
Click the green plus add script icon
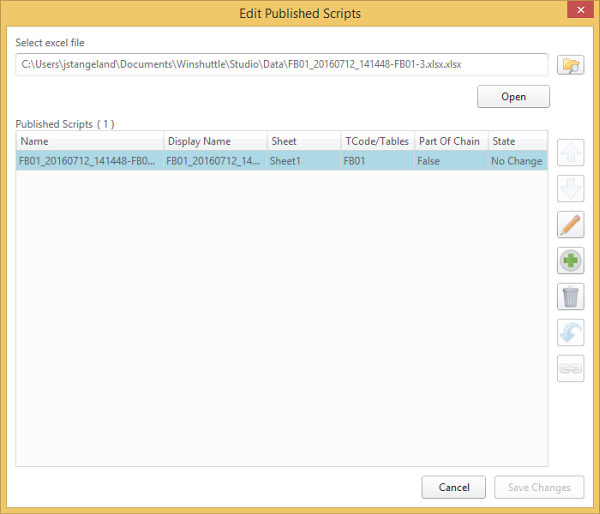coord(570,261)
